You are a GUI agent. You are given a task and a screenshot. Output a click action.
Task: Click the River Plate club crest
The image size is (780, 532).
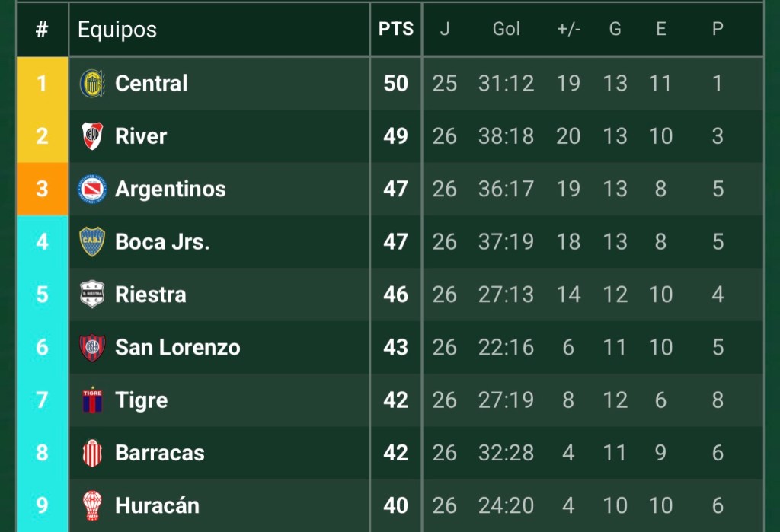[x=93, y=136]
